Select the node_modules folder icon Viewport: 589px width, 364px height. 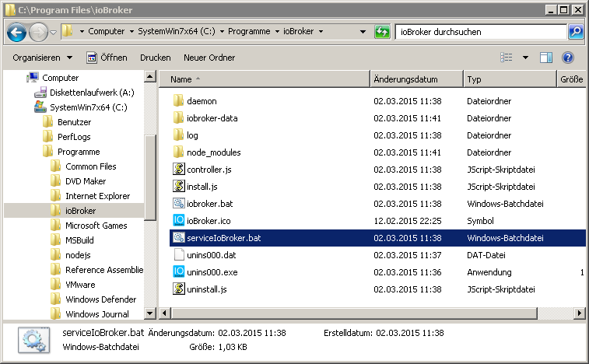179,152
